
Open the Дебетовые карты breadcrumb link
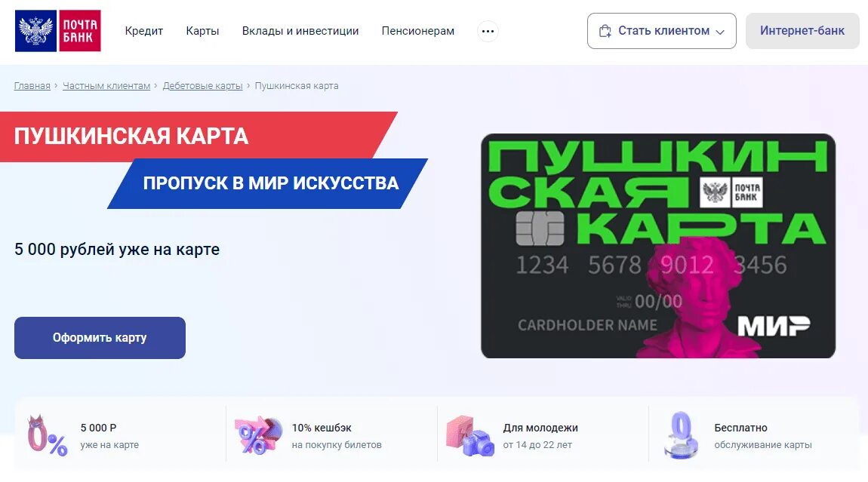pos(202,86)
